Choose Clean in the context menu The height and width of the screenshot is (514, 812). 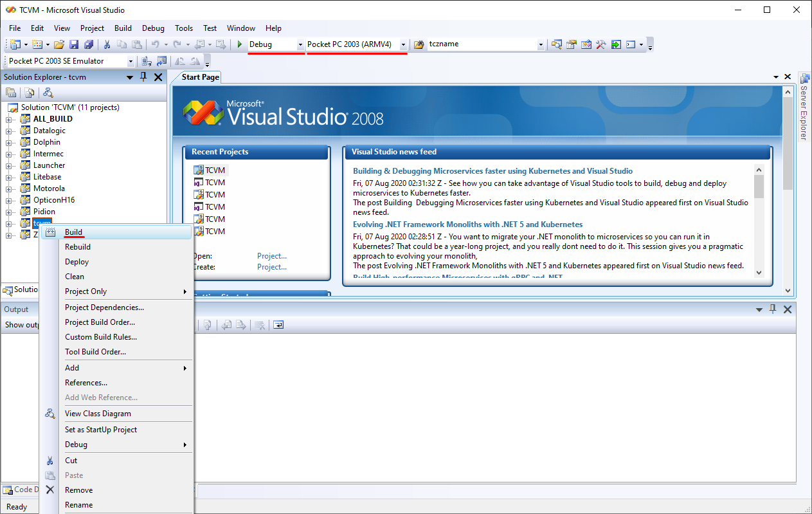coord(116,277)
